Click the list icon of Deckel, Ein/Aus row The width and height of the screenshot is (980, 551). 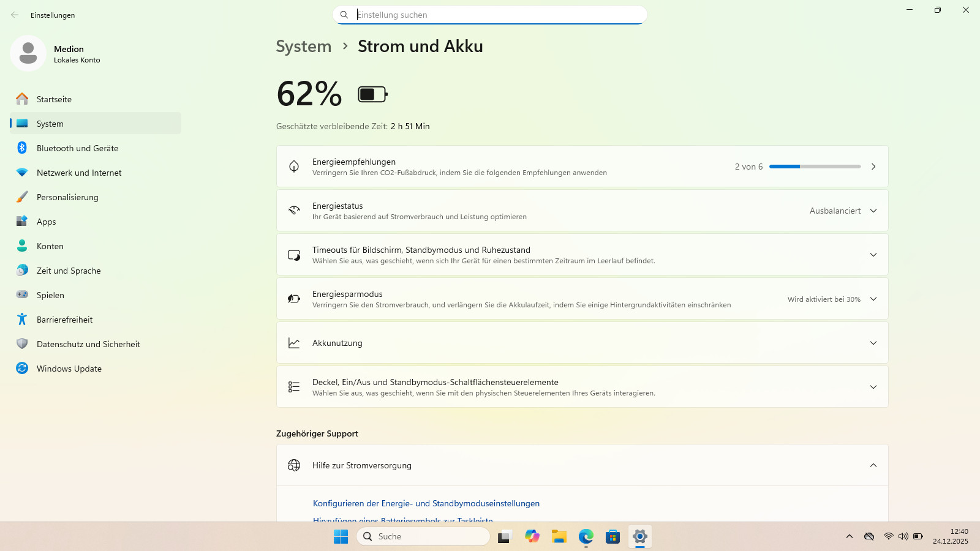[x=294, y=387]
